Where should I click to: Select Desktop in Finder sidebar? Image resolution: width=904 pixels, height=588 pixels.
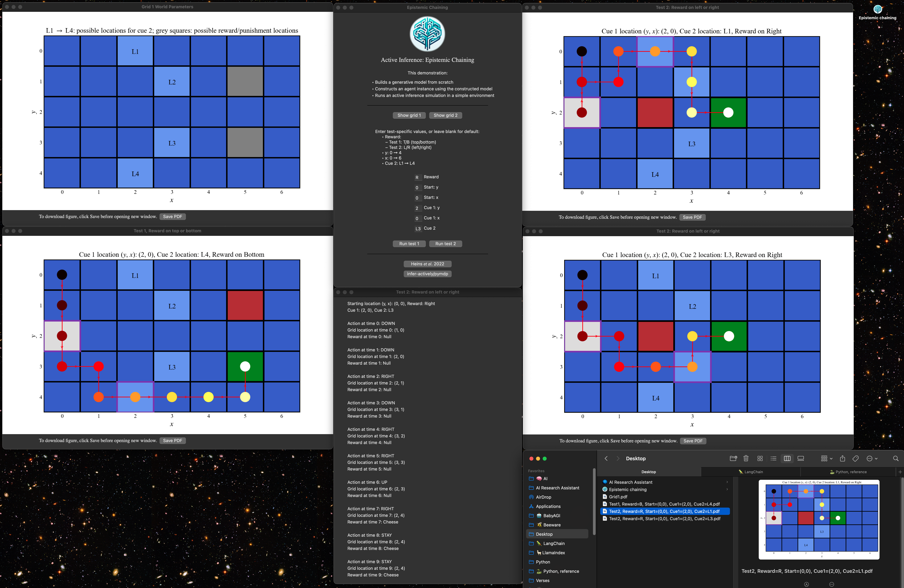pos(557,534)
